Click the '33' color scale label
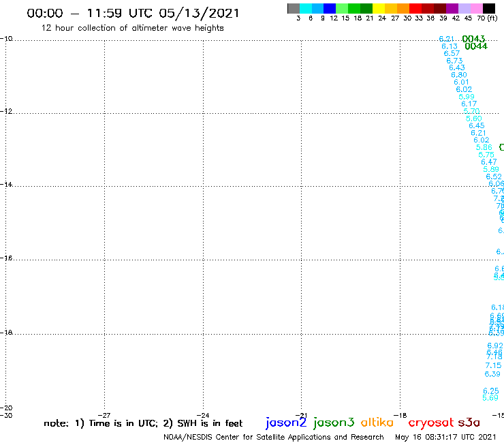The height and width of the screenshot is (443, 504). [419, 18]
